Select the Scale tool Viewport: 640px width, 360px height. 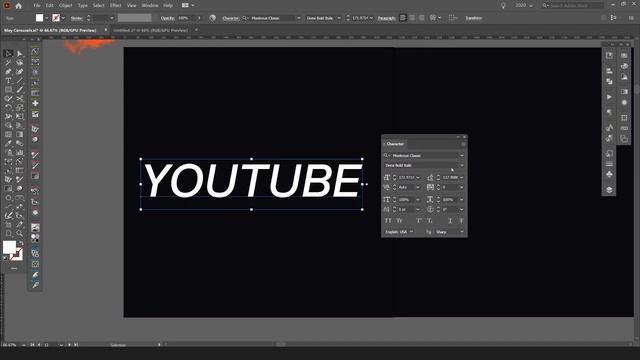coord(20,108)
